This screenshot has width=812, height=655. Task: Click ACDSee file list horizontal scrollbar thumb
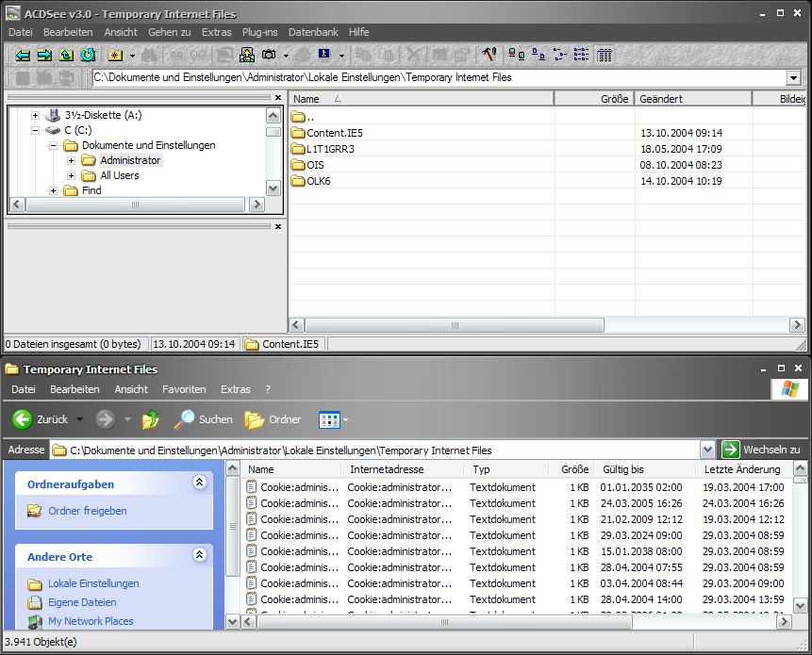click(x=455, y=325)
